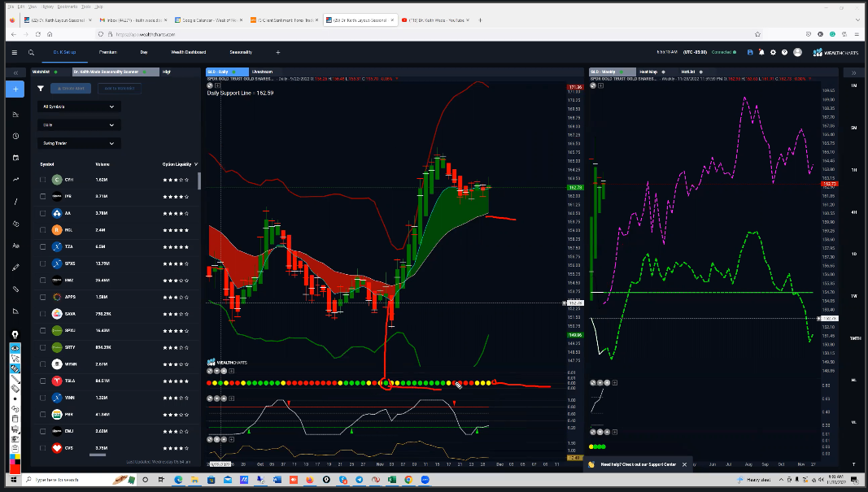Open the All Symbols dropdown
The width and height of the screenshot is (868, 492).
pyautogui.click(x=79, y=107)
